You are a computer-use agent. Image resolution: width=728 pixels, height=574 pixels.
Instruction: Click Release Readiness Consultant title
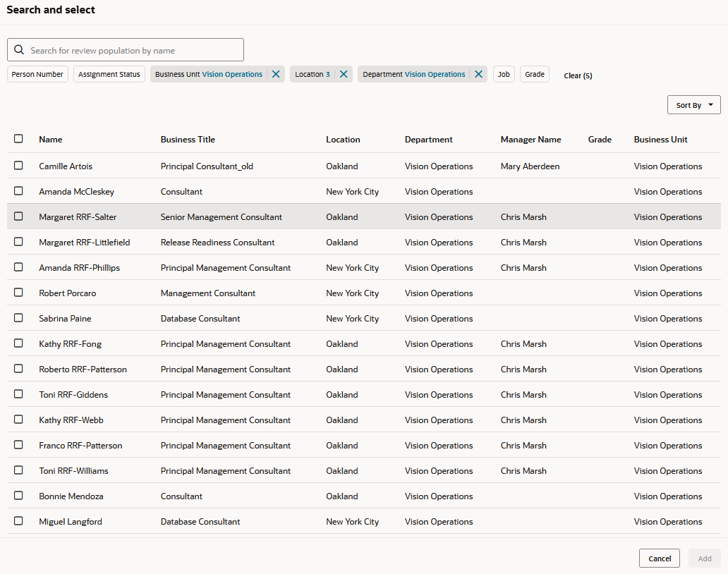coord(217,243)
